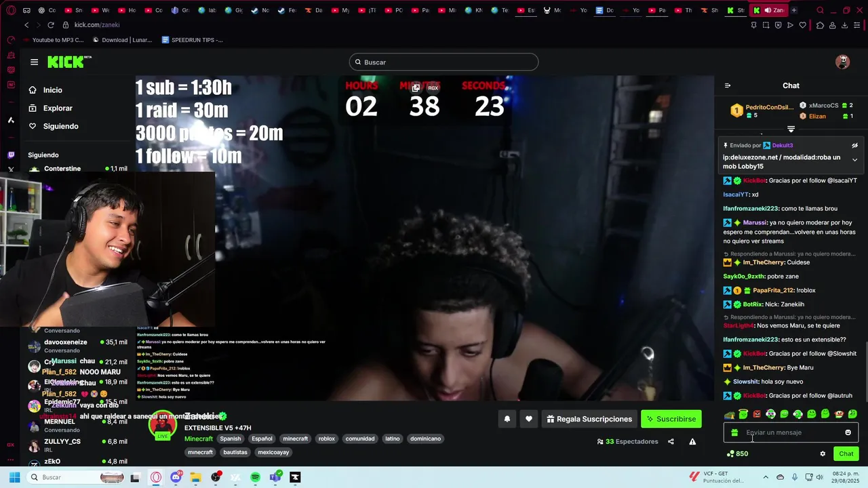Viewport: 868px width, 488px height.
Task: Open the browser downloads icon
Action: coord(845,25)
